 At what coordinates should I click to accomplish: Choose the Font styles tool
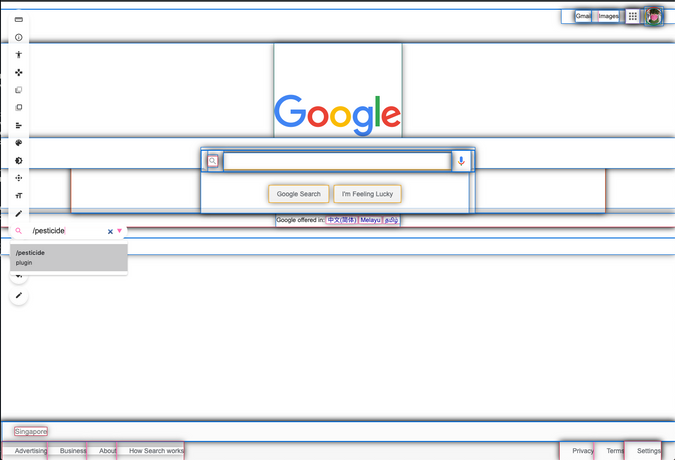(x=19, y=196)
